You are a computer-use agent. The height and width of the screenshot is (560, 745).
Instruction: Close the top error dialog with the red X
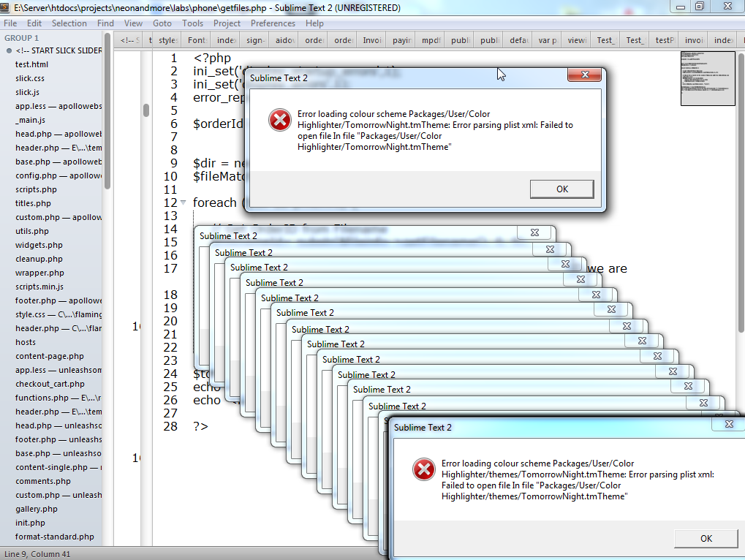tap(585, 75)
